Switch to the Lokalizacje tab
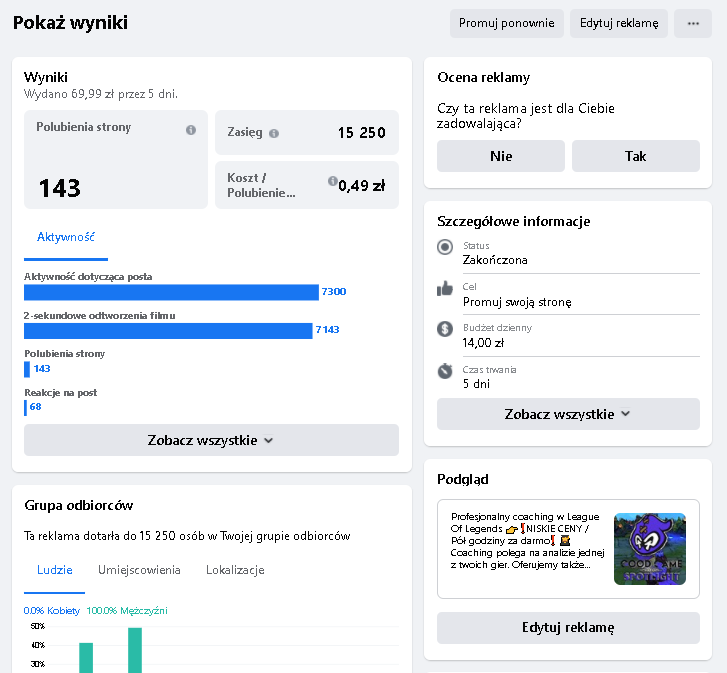Image resolution: width=727 pixels, height=673 pixels. [x=235, y=570]
